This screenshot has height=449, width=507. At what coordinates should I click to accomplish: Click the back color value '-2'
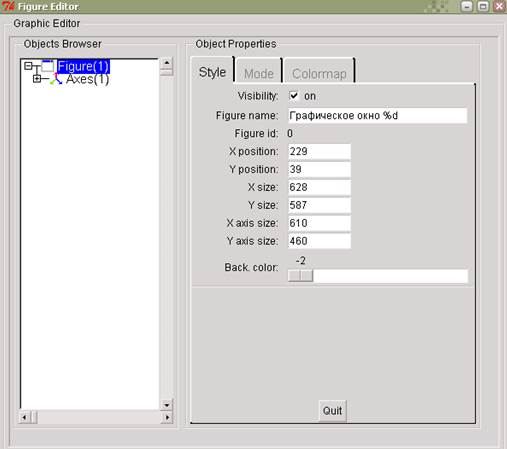point(301,260)
